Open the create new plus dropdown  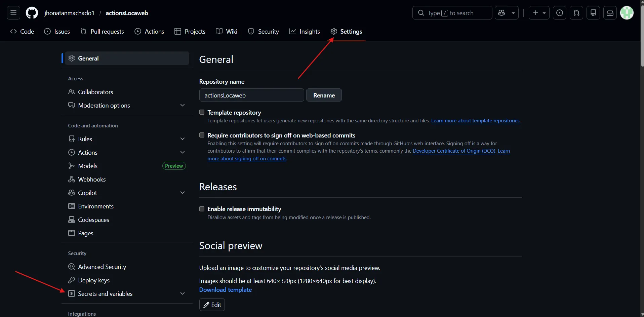point(539,13)
